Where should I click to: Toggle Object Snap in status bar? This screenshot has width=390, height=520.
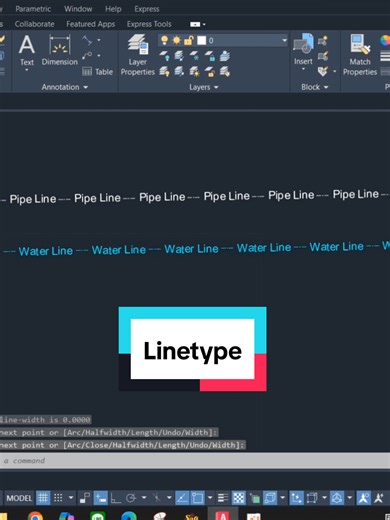coord(197,498)
